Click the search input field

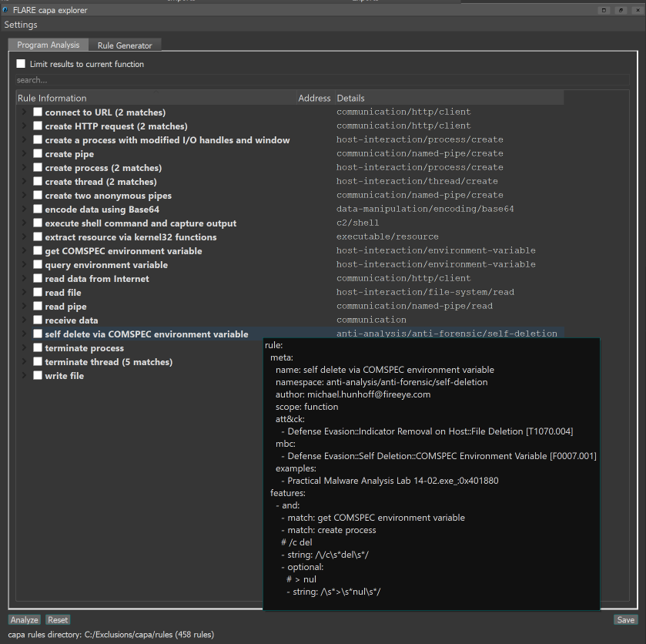323,79
